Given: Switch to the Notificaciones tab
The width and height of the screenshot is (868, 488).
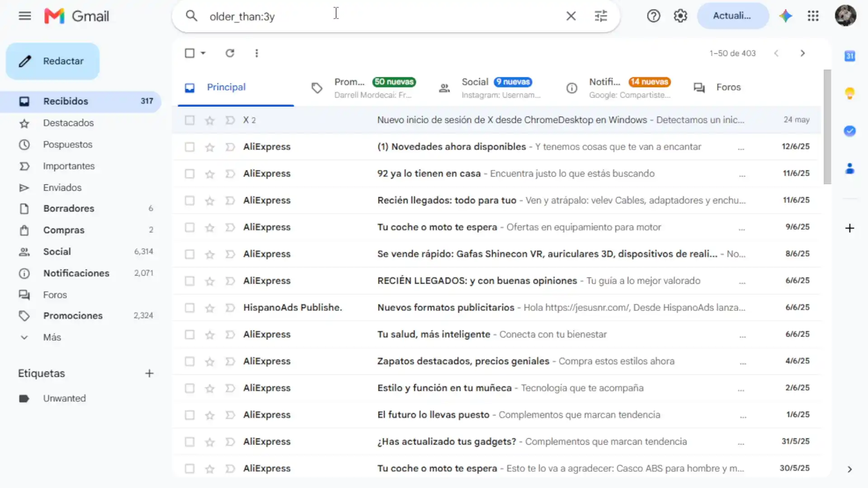Looking at the screenshot, I should point(618,88).
